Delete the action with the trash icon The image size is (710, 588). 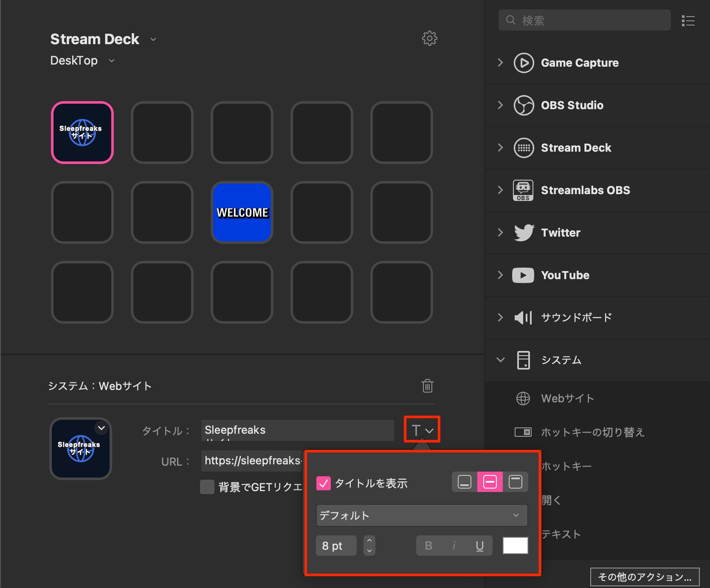tap(427, 386)
